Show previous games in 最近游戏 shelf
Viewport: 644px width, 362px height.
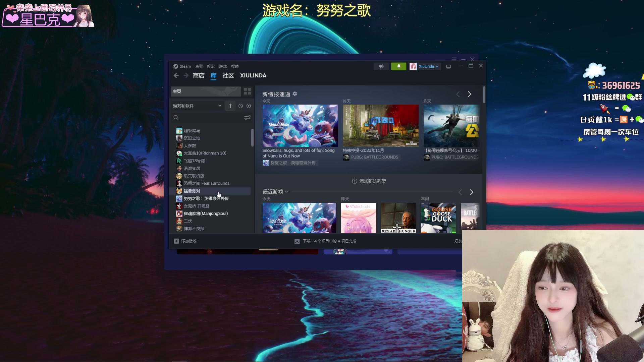click(460, 192)
